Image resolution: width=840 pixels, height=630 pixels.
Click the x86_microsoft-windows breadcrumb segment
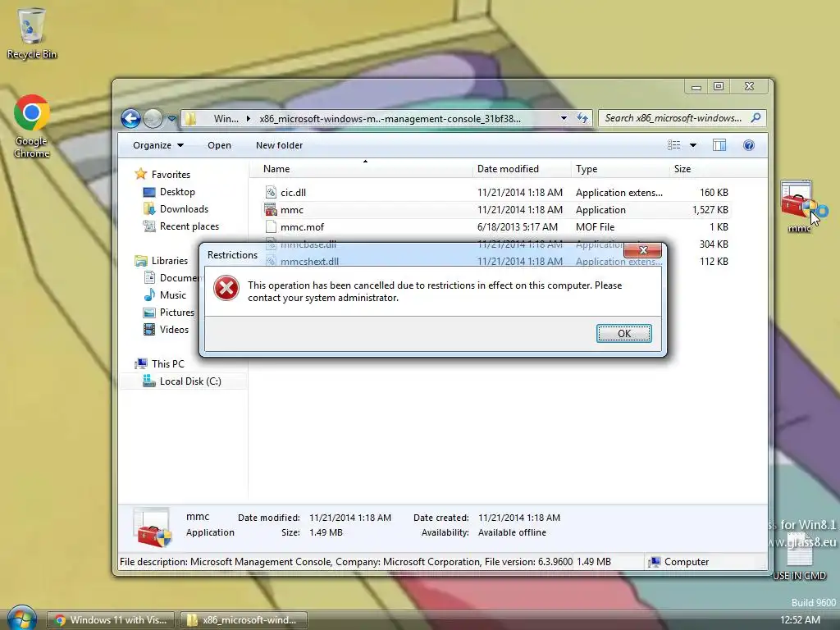tap(390, 118)
